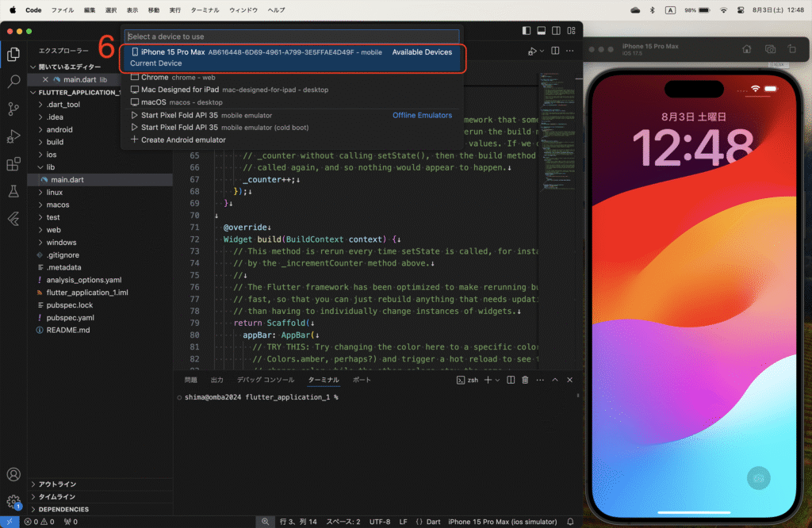
Task: Open the run or debug dropdown arrow
Action: (x=542, y=51)
